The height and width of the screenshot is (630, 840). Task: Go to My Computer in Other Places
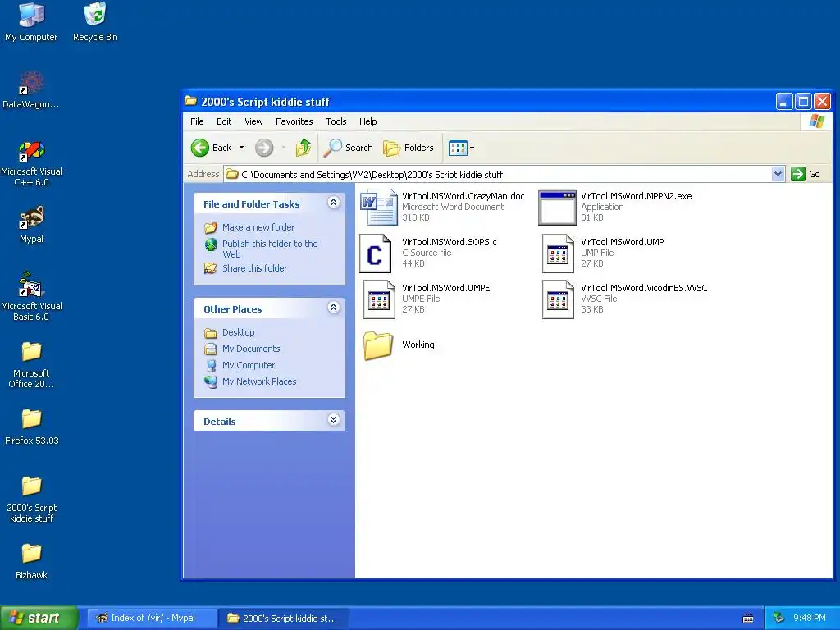[248, 365]
